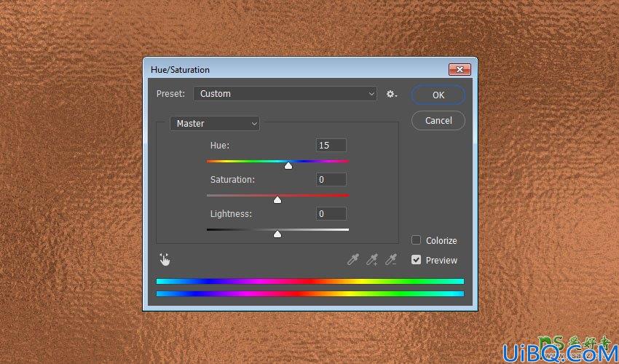Viewport: 619px width, 364px height.
Task: Click the upper color spectrum bar
Action: point(310,281)
